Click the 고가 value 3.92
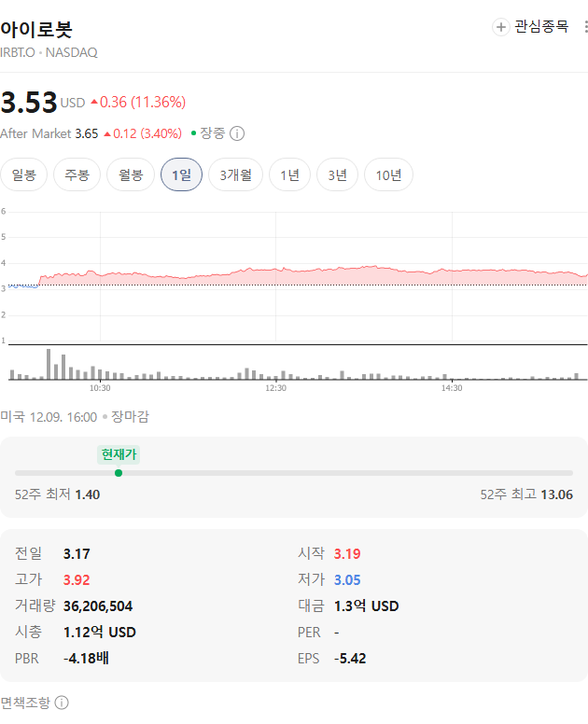 [x=77, y=580]
